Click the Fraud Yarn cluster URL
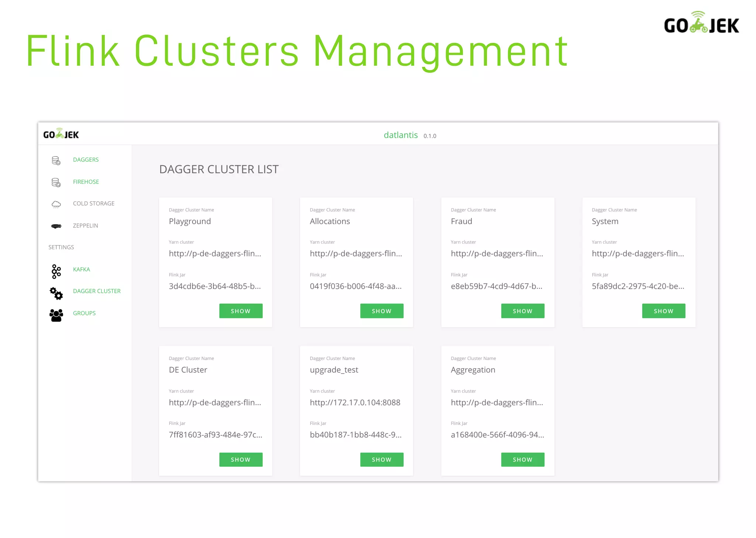The height and width of the screenshot is (538, 756). tap(497, 254)
